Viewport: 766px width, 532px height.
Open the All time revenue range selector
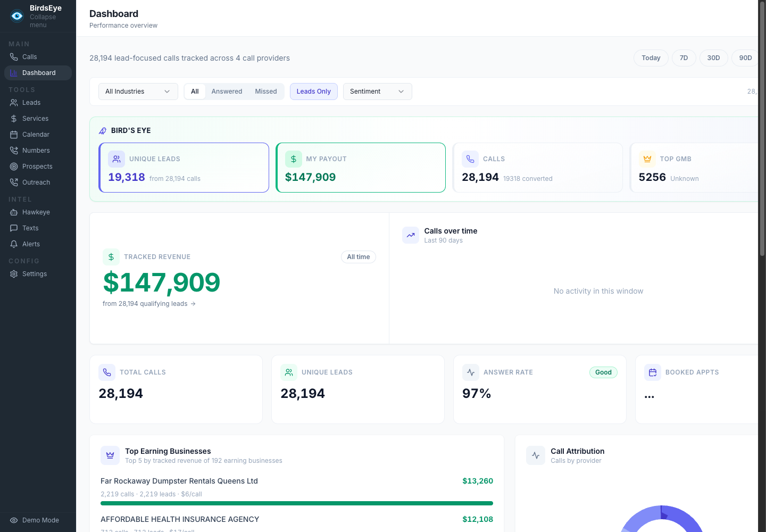[x=359, y=257]
